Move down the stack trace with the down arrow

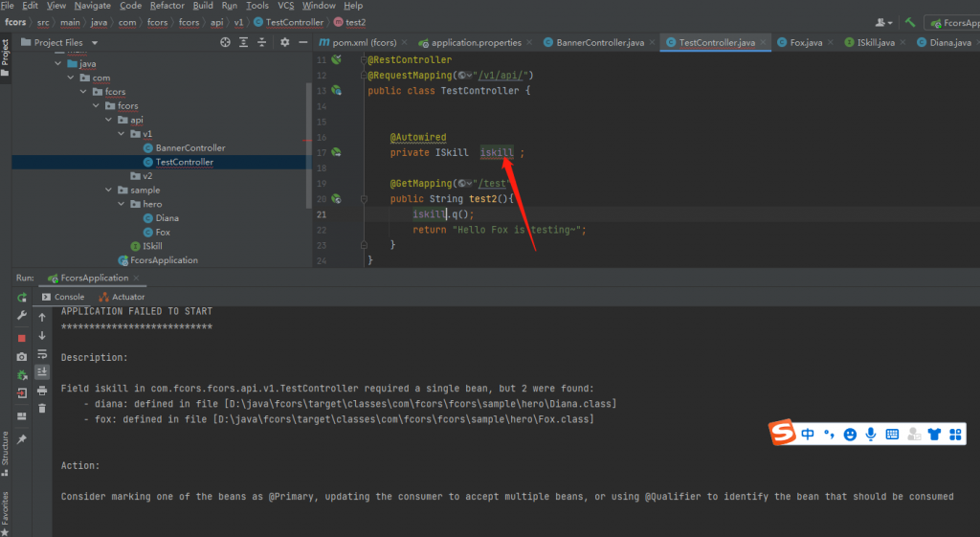[42, 336]
